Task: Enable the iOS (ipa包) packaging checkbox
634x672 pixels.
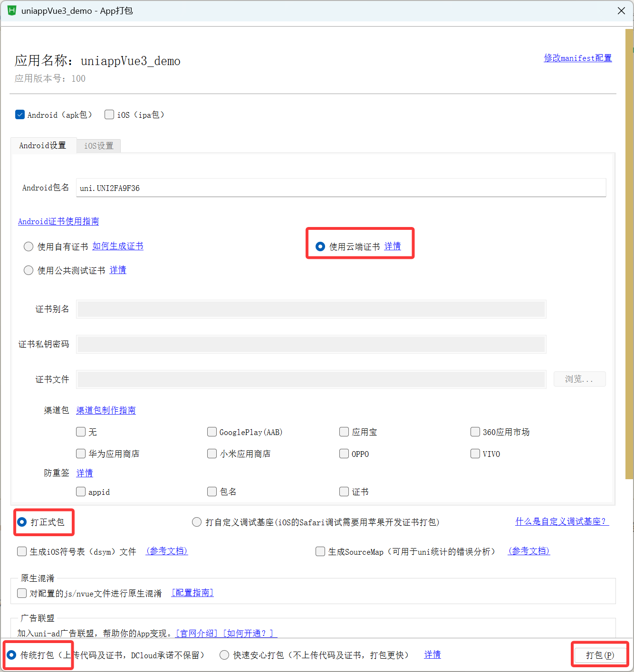Action: pos(109,114)
